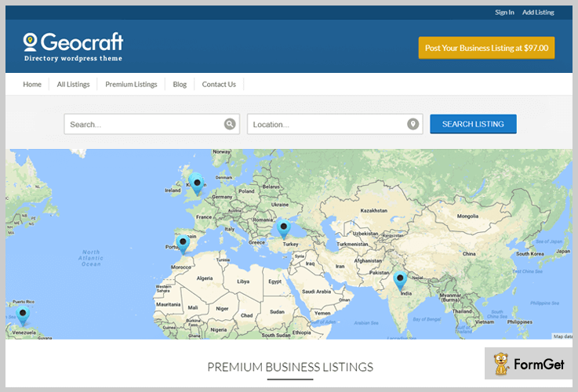Click the Ukraine label on the map
The image size is (578, 392).
(280, 205)
